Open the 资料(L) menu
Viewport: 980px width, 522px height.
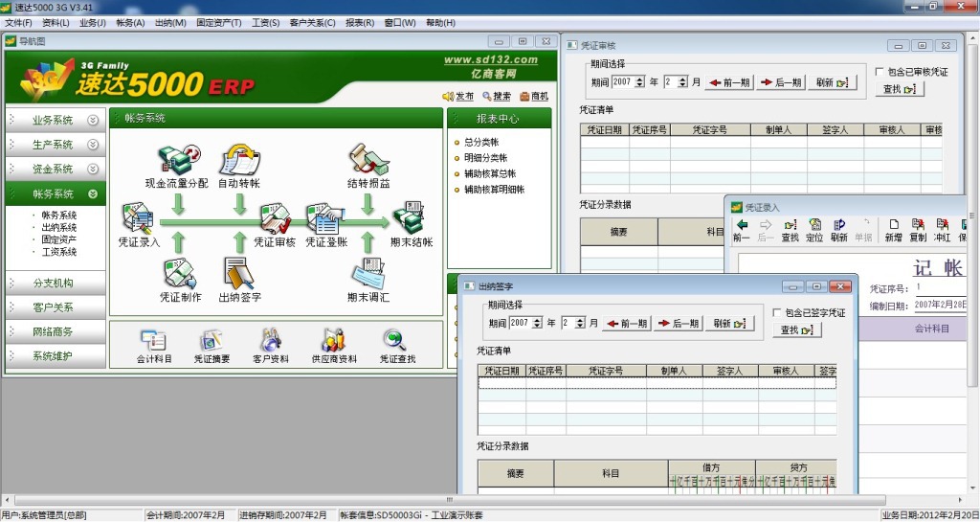coord(56,22)
